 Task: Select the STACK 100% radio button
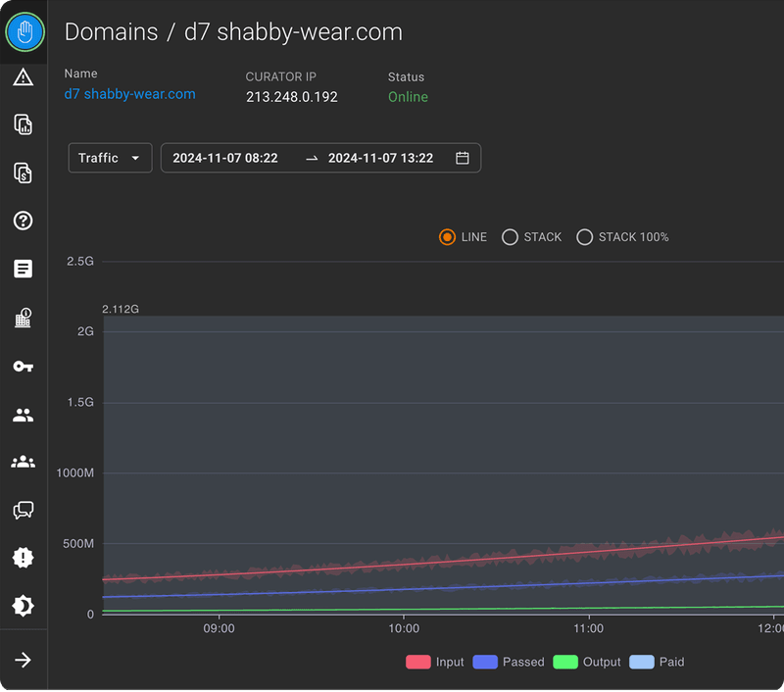point(584,237)
